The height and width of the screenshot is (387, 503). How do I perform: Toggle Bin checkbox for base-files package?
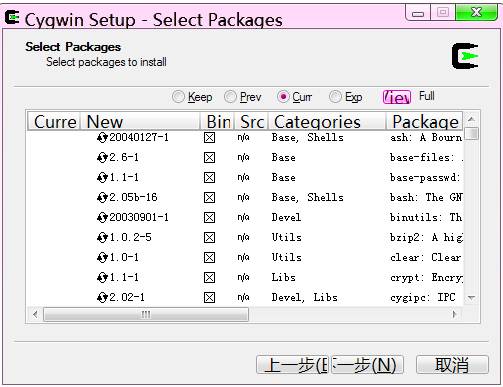pos(209,157)
